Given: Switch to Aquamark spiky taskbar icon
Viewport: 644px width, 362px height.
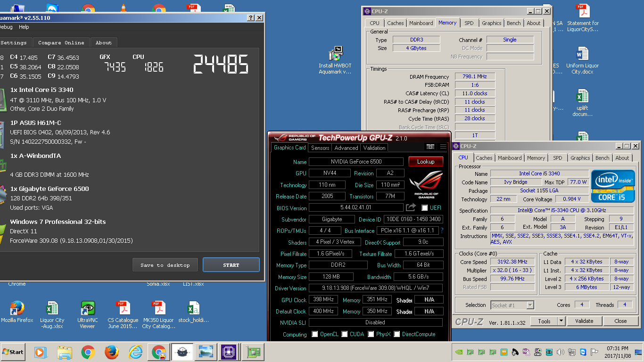Looking at the screenshot, I should pos(182,352).
